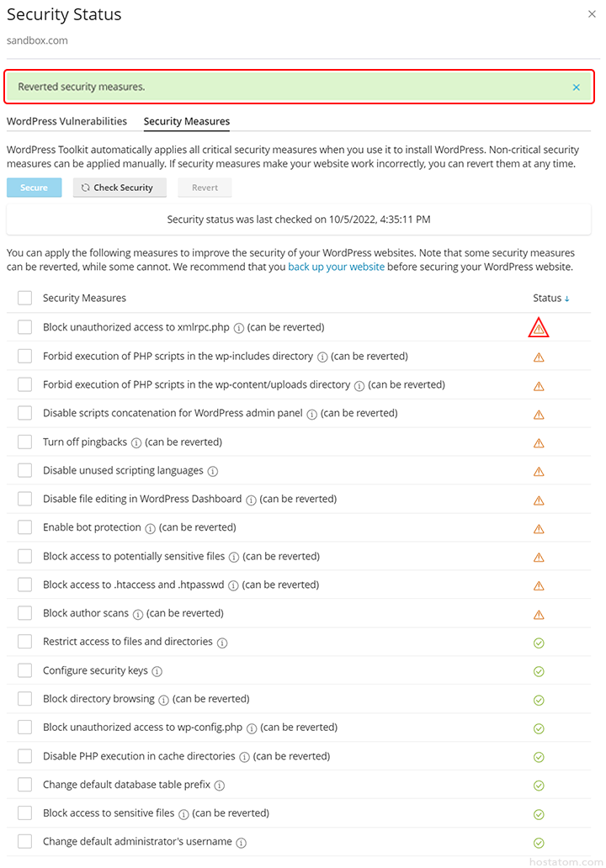The height and width of the screenshot is (868, 606).
Task: Click info icon next to Block author scans
Action: coord(138,614)
